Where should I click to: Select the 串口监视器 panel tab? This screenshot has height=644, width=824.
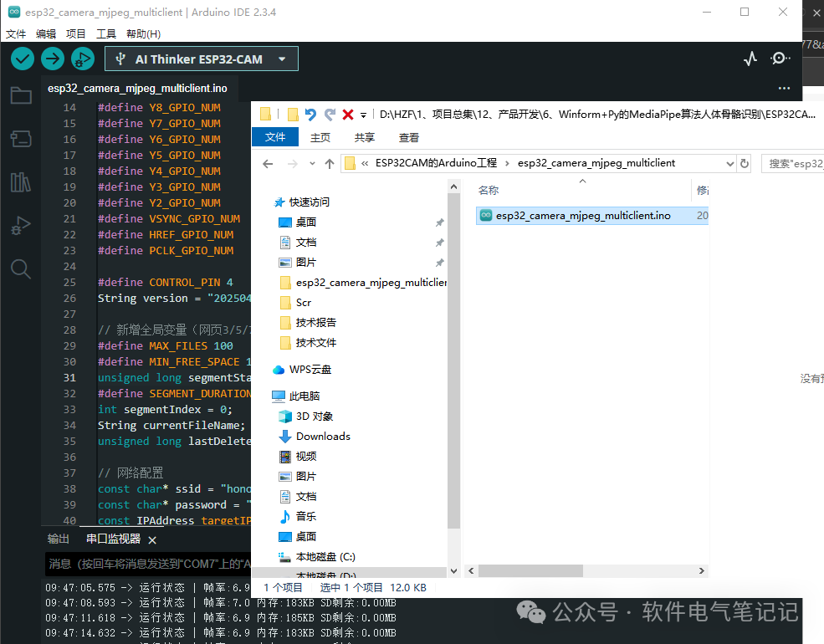click(x=114, y=539)
